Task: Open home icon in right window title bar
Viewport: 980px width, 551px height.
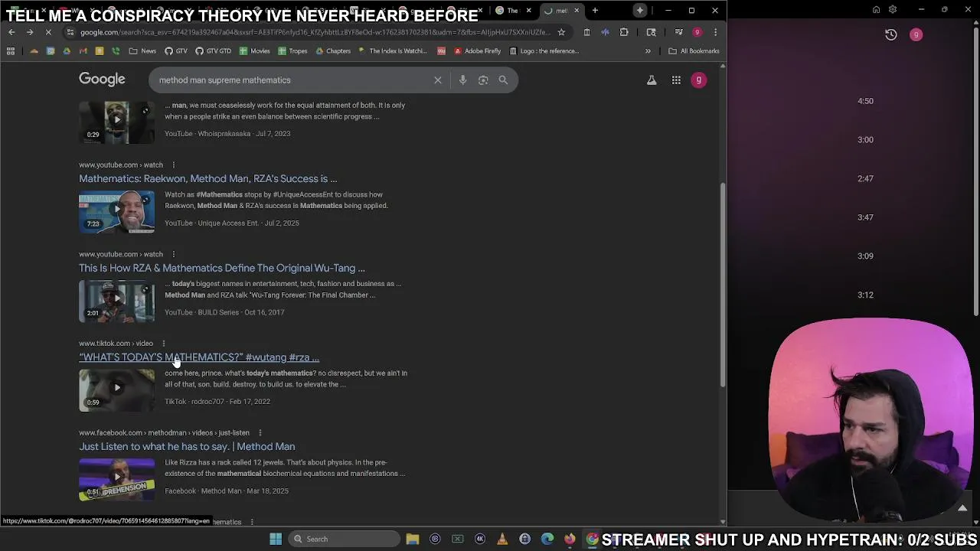Action: 877,10
